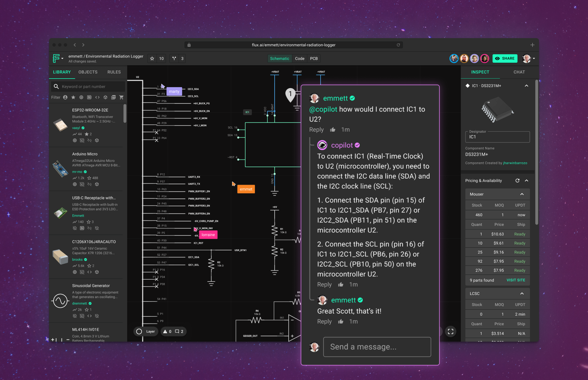Screen dimensions: 588x380
Task: Collapse the LCSC supplier section
Action: [522, 293]
